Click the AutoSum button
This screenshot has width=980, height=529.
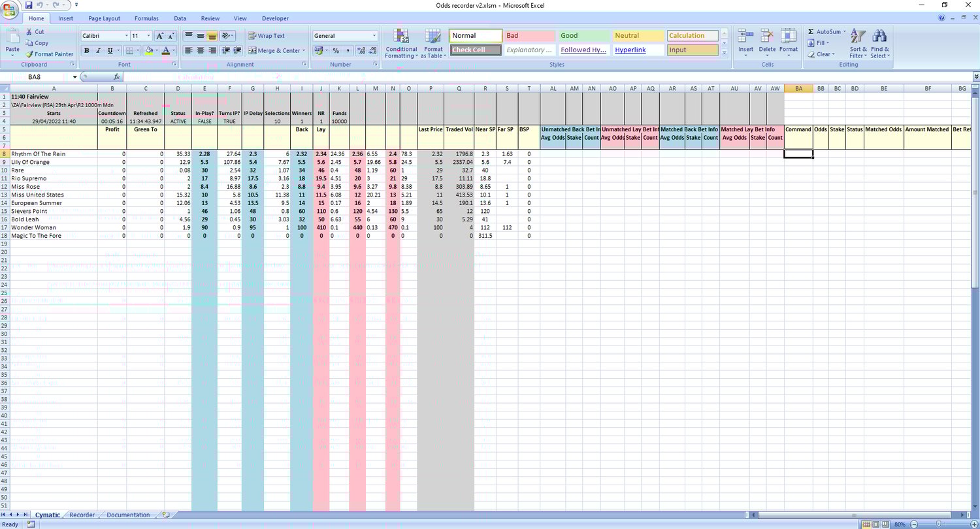point(826,31)
